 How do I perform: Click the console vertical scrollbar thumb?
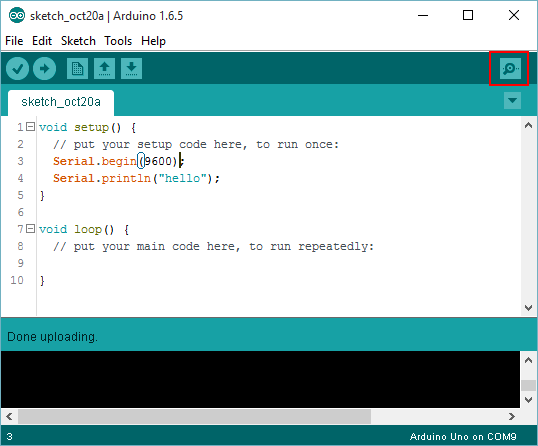pyautogui.click(x=528, y=385)
